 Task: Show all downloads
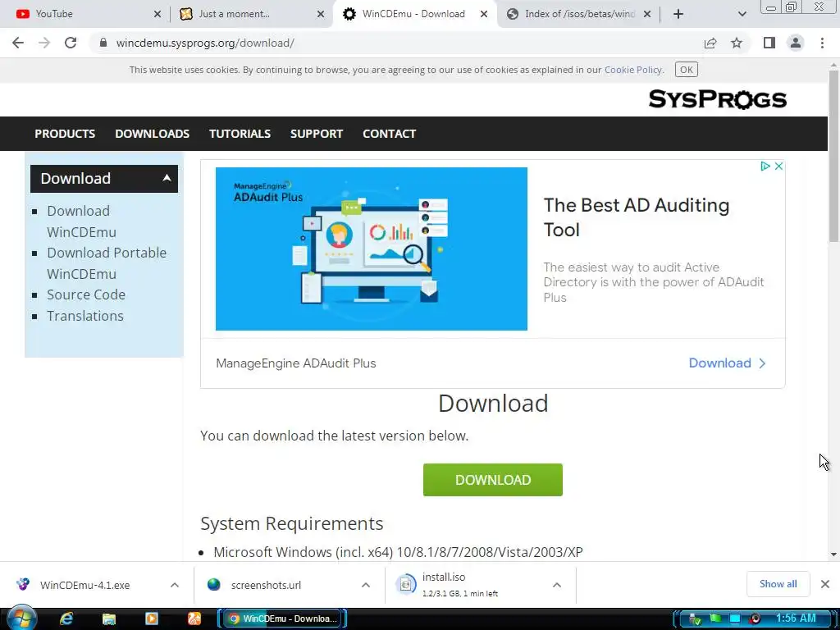click(778, 584)
